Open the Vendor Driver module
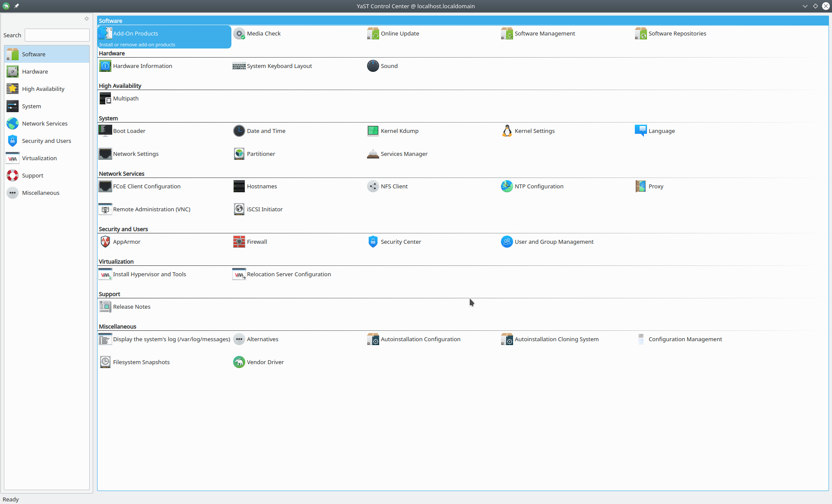This screenshot has width=832, height=504. click(x=265, y=362)
